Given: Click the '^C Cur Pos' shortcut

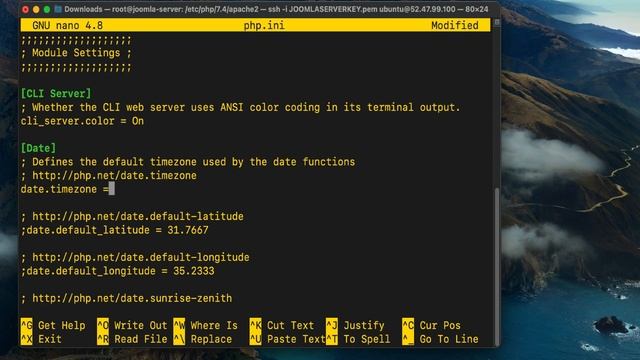Looking at the screenshot, I should (x=431, y=325).
